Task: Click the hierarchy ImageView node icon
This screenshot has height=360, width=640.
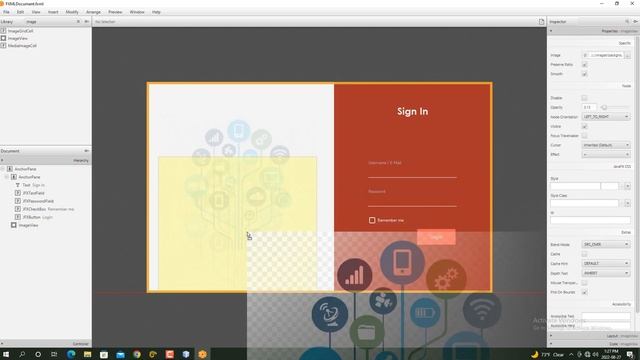Action: click(x=13, y=225)
